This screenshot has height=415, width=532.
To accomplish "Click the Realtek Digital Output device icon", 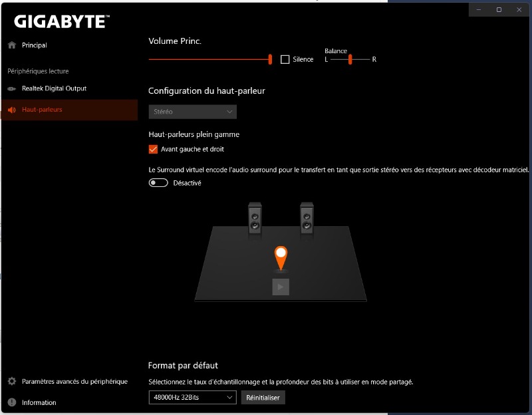I will (x=11, y=88).
